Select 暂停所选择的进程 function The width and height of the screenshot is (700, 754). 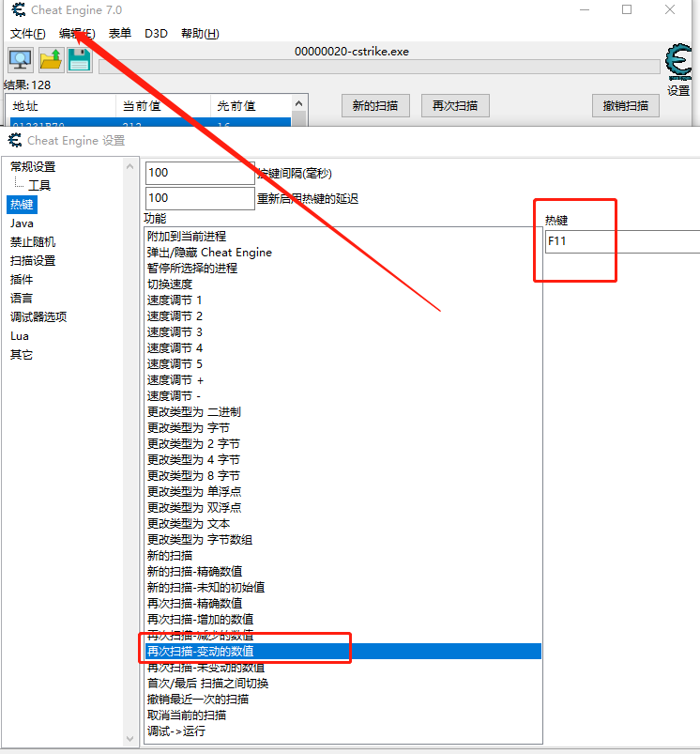point(192,269)
